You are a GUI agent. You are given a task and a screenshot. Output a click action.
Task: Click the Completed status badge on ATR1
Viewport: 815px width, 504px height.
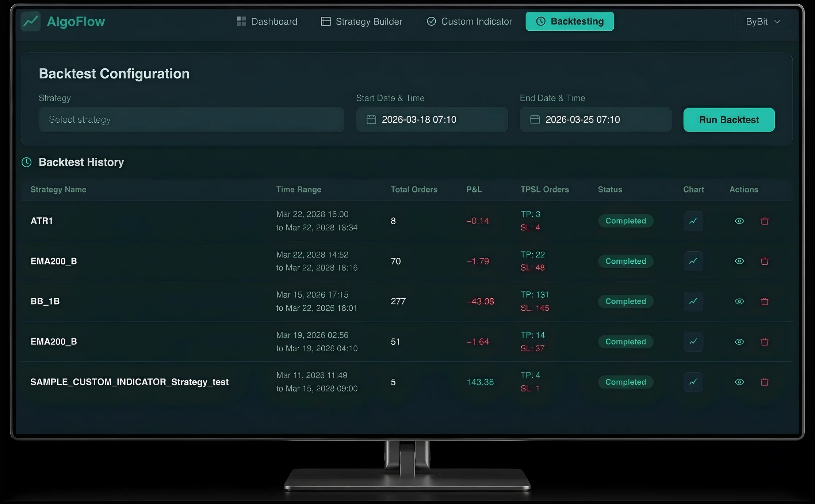[x=625, y=221]
